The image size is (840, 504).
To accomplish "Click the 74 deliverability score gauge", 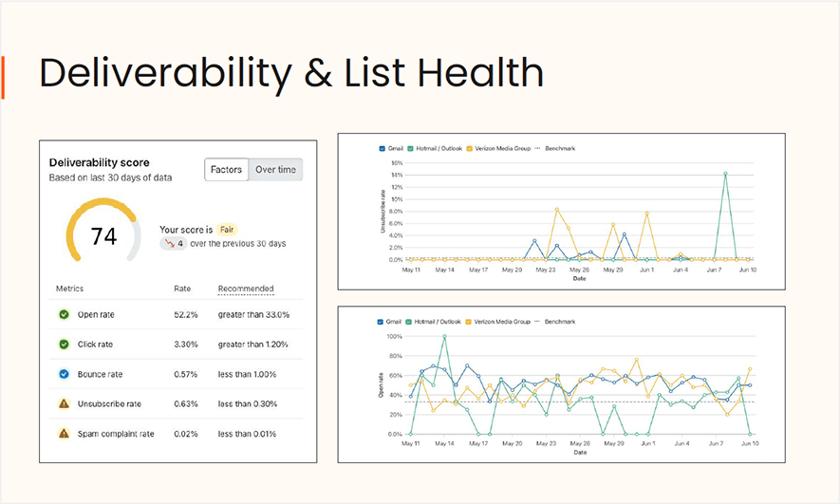I will [103, 235].
